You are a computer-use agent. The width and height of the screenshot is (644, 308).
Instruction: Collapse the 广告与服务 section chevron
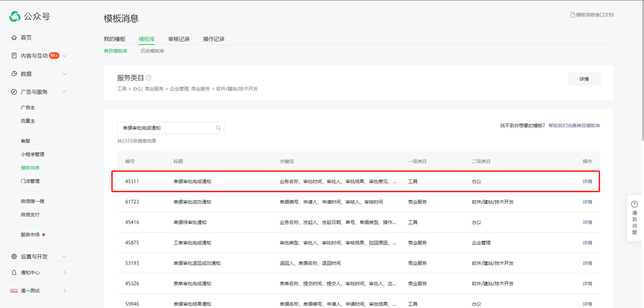pyautogui.click(x=64, y=92)
